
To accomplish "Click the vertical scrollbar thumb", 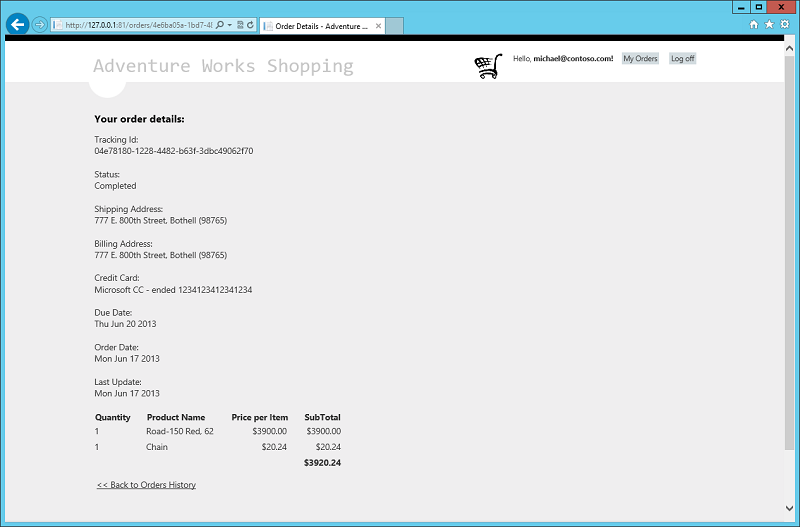I will coord(789,253).
